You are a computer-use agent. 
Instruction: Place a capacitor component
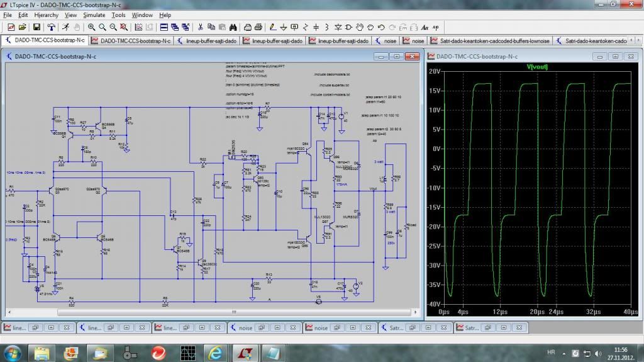316,27
